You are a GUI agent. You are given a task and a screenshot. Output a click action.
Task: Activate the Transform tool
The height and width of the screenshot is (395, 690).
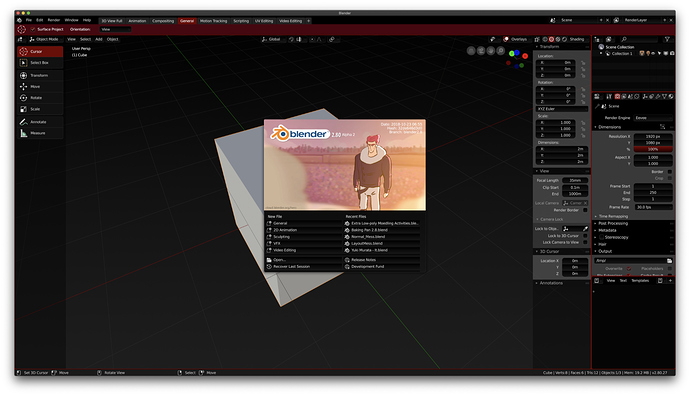point(40,75)
